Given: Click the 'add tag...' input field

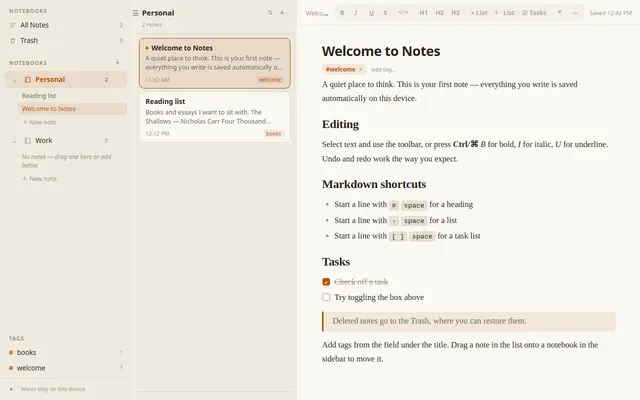Looking at the screenshot, I should (x=383, y=70).
